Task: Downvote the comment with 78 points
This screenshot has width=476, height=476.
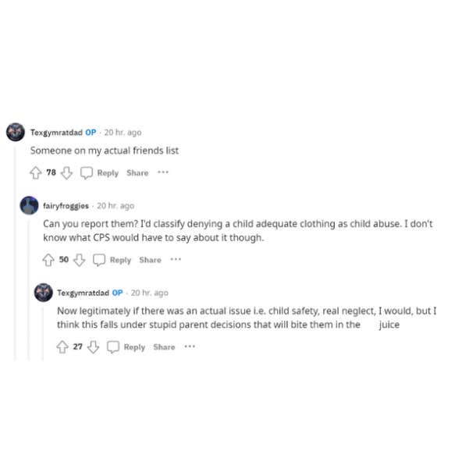Action: point(66,172)
